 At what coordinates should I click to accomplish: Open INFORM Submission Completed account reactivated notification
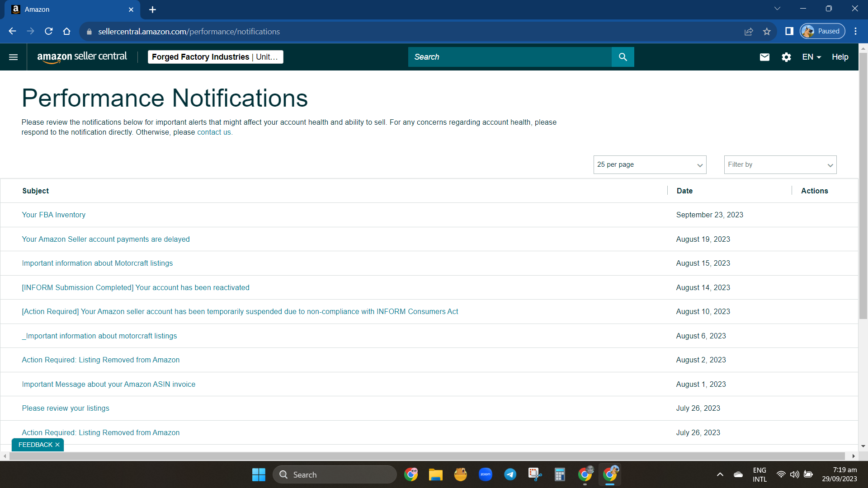(x=136, y=287)
